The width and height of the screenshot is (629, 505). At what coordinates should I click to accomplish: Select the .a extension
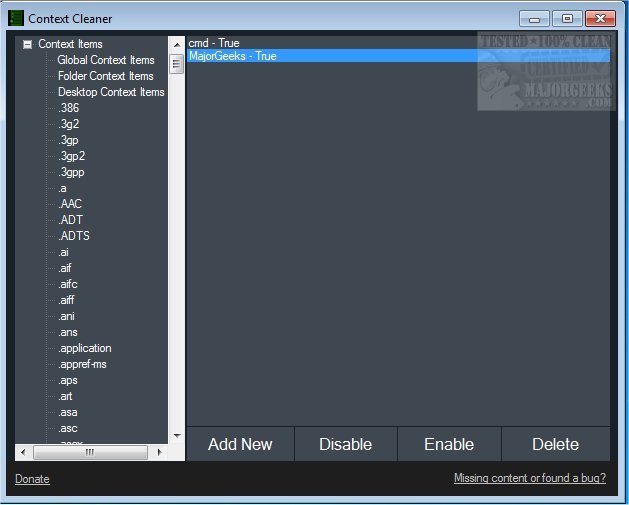coord(62,188)
